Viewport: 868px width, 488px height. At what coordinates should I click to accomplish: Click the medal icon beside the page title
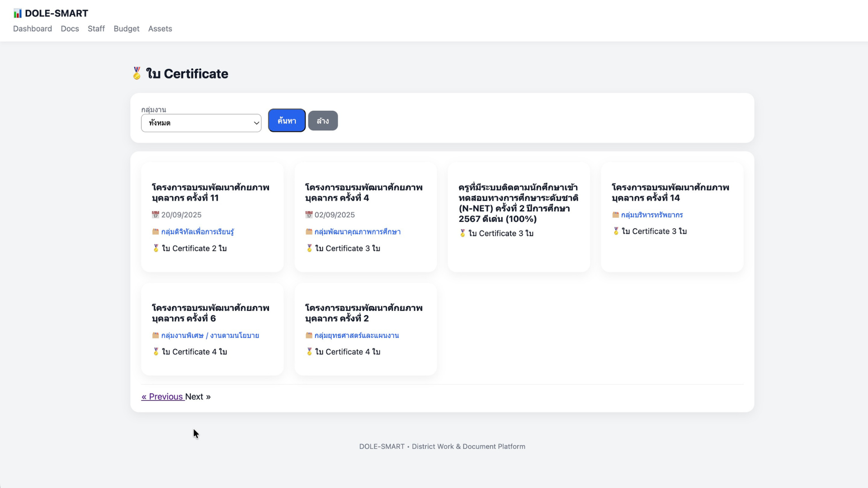137,73
